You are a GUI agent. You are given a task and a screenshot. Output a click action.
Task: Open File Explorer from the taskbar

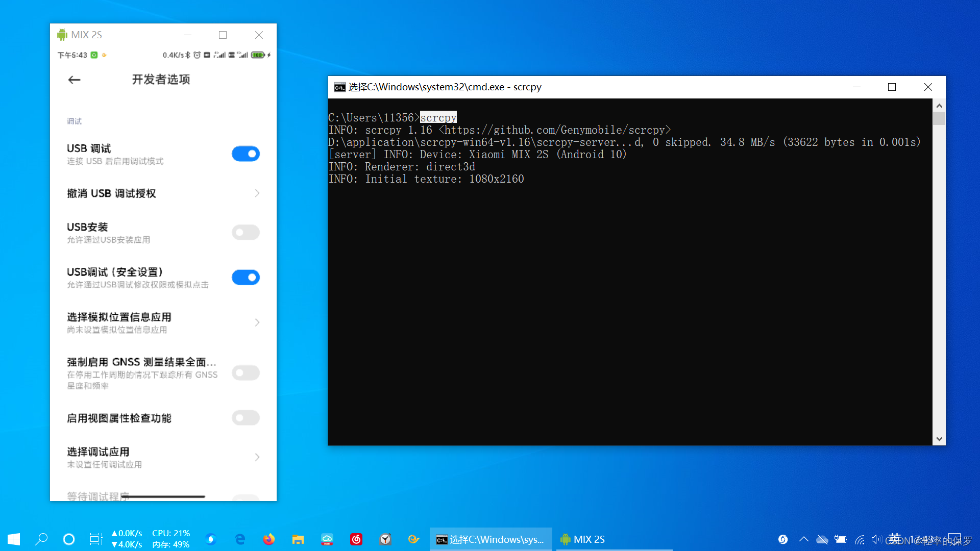tap(298, 539)
